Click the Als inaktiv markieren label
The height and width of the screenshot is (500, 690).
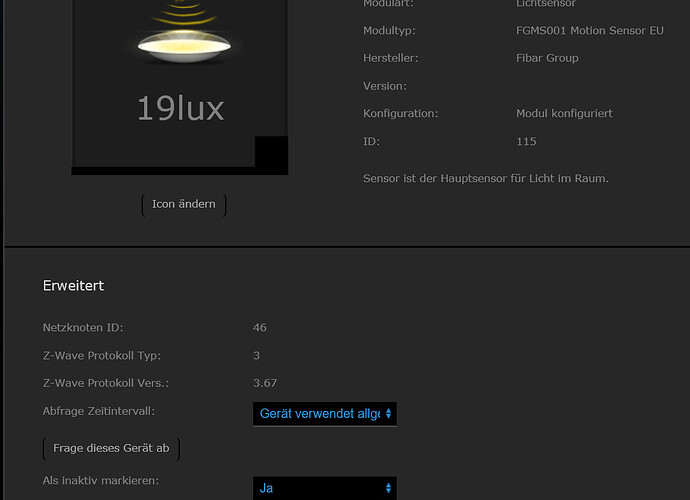tap(100, 481)
